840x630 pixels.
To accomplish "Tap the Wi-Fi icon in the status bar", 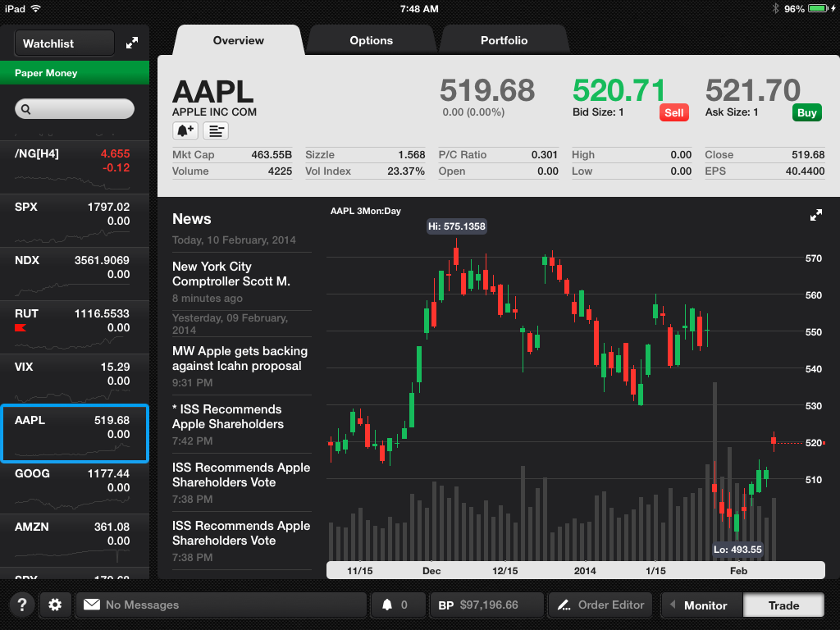I will pyautogui.click(x=36, y=8).
